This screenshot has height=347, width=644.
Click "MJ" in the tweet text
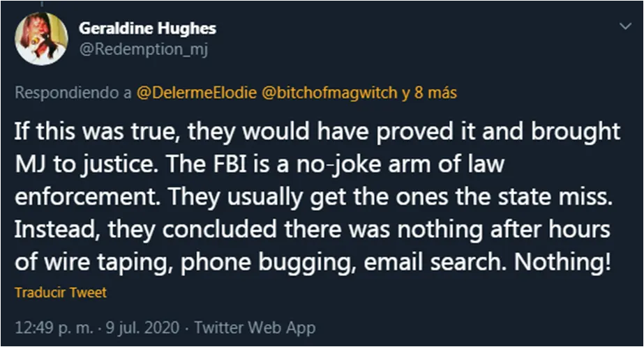click(x=30, y=164)
